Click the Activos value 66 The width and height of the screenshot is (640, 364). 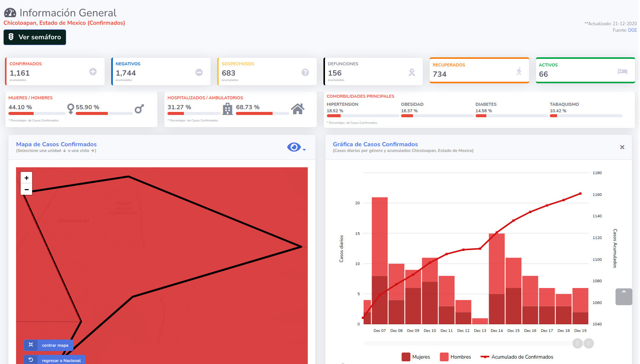pos(543,74)
